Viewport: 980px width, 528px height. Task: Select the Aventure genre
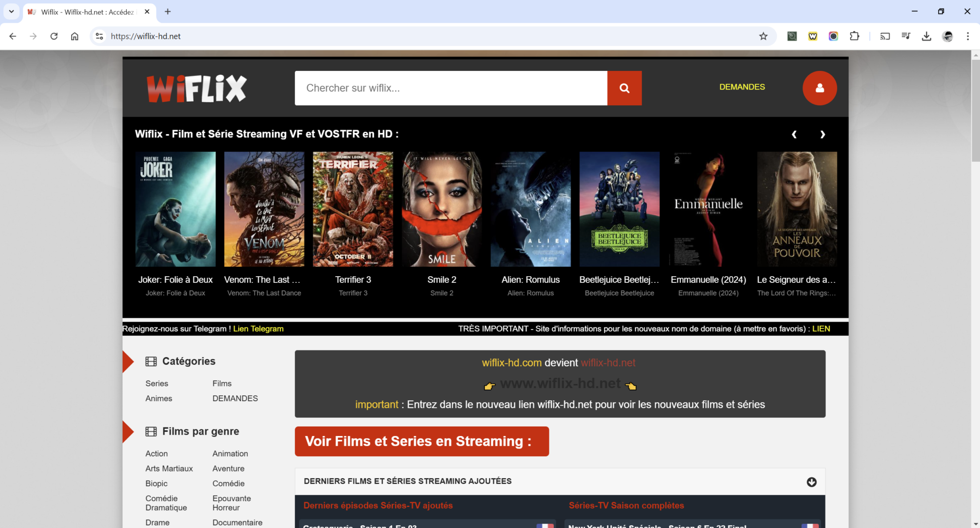(228, 469)
